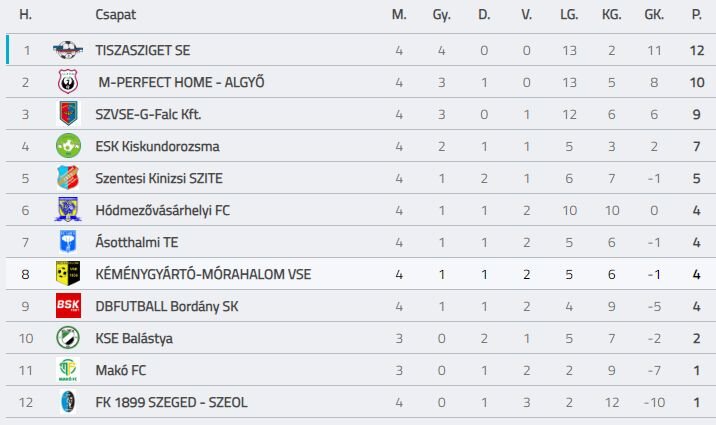Image resolution: width=716 pixels, height=425 pixels.
Task: Open Makó FC team name link
Action: 121,370
